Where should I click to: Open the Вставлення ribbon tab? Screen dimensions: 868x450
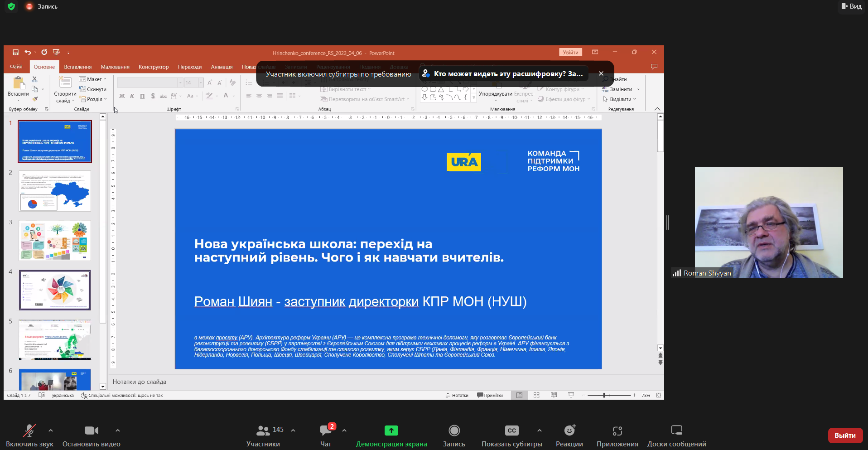point(77,67)
